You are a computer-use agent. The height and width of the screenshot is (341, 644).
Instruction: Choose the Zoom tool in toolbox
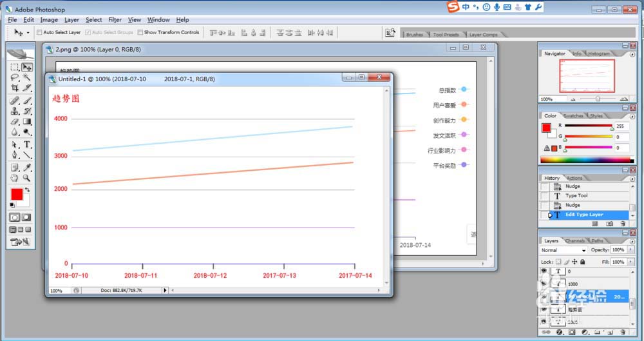click(27, 177)
